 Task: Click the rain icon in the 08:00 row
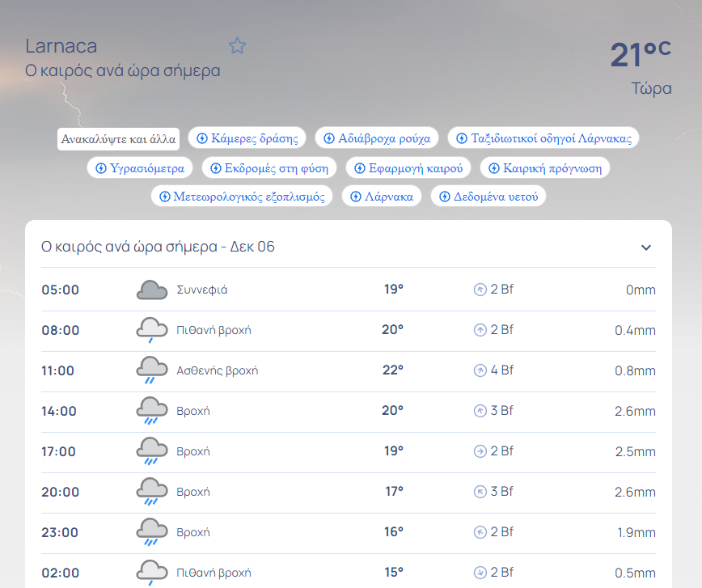coord(152,330)
